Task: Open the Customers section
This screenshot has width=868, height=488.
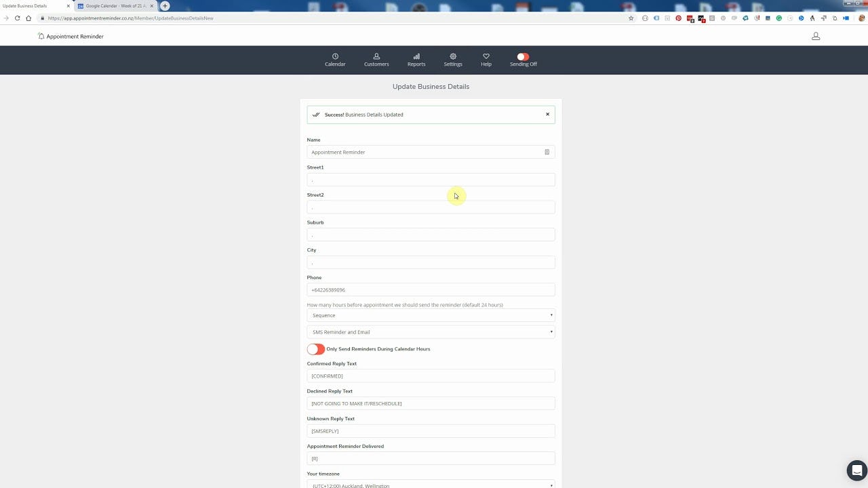Action: pyautogui.click(x=376, y=60)
